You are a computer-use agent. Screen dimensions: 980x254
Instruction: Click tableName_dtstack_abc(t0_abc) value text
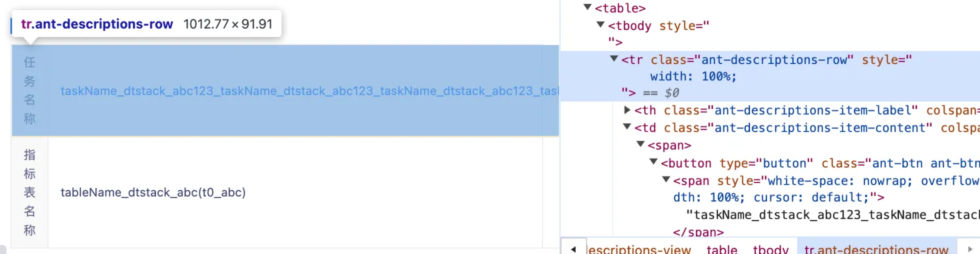point(153,193)
